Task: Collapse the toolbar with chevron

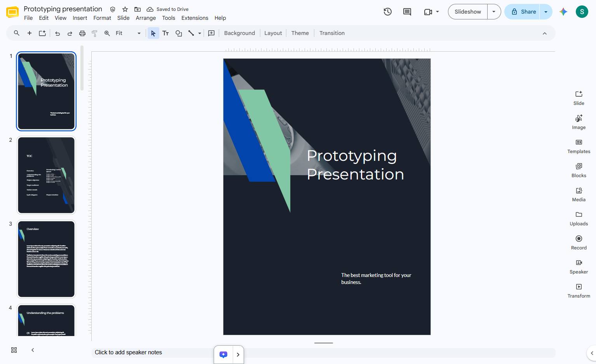Action: 545,33
